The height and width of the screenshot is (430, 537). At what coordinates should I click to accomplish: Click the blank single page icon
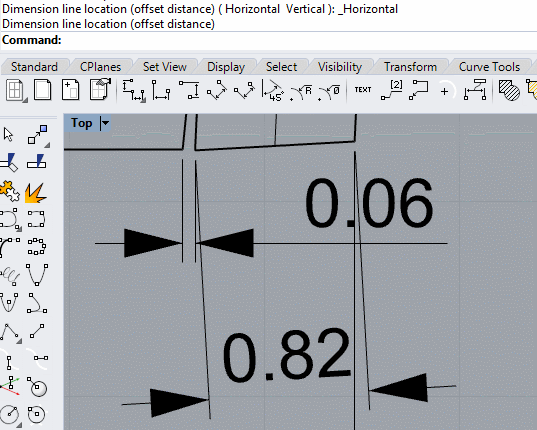[43, 90]
